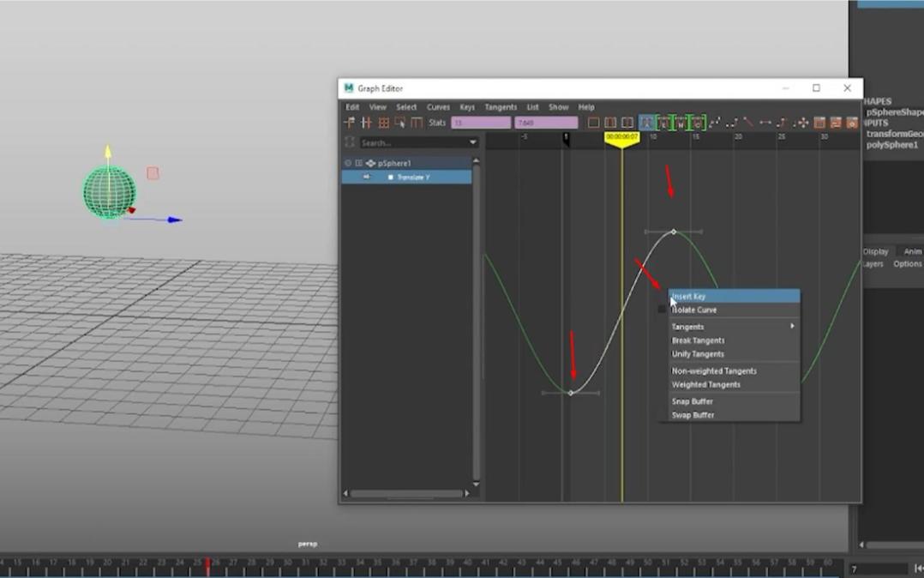The height and width of the screenshot is (578, 924).
Task: Open the Show menu
Action: [x=559, y=106]
